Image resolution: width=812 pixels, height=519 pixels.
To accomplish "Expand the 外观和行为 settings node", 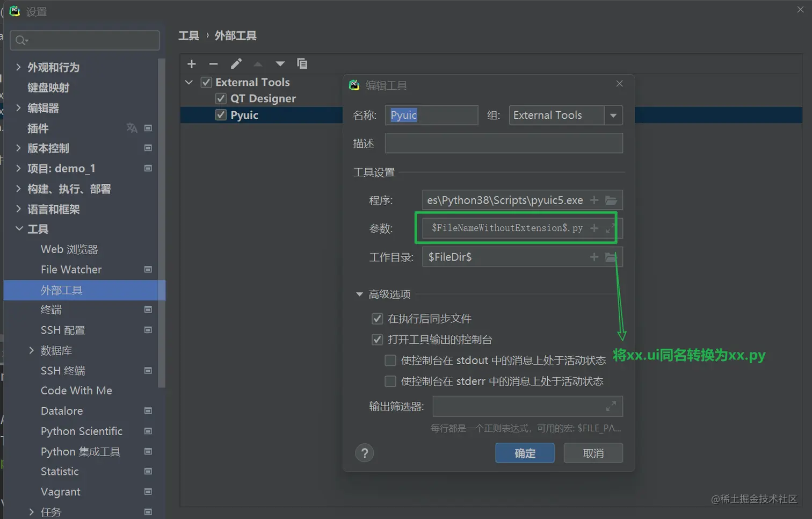I will tap(18, 67).
